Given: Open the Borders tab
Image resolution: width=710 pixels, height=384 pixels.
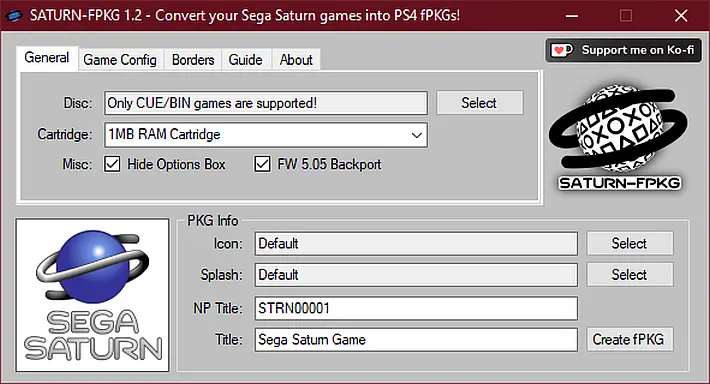Looking at the screenshot, I should (x=193, y=60).
